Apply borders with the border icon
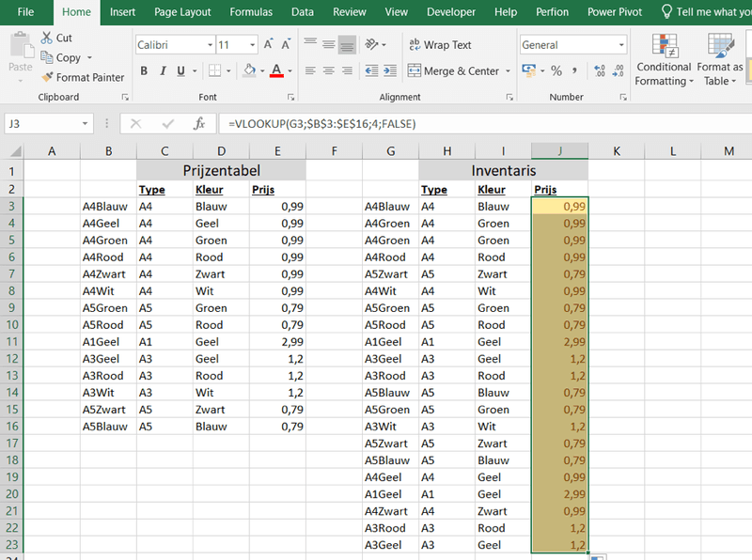This screenshot has width=752, height=560. pyautogui.click(x=214, y=71)
